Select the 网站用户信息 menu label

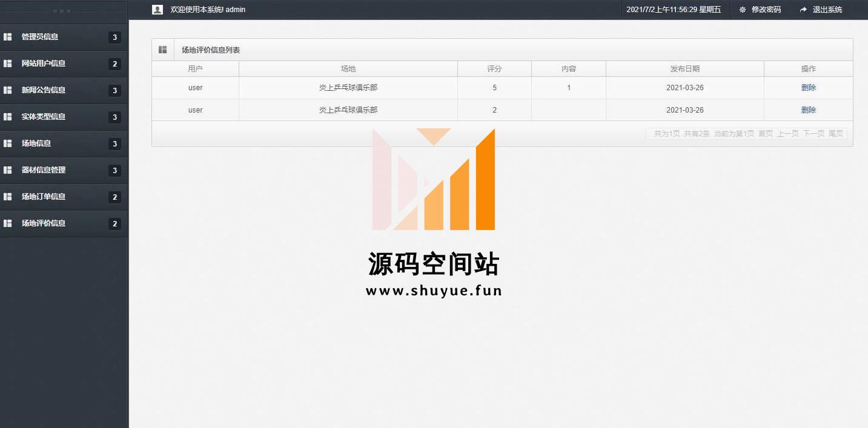pyautogui.click(x=44, y=64)
